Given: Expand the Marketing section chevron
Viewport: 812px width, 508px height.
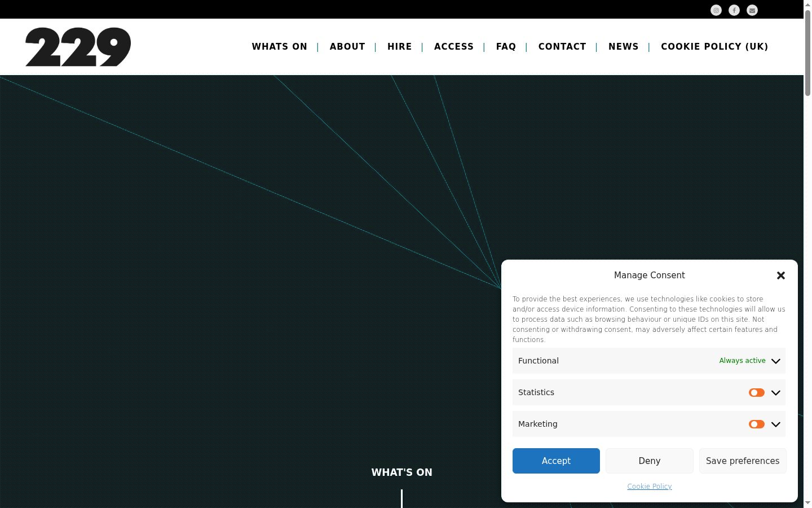Looking at the screenshot, I should pyautogui.click(x=776, y=424).
